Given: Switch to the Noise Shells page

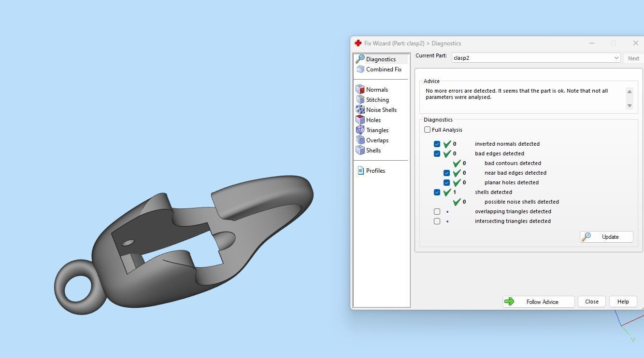Looking at the screenshot, I should point(381,110).
